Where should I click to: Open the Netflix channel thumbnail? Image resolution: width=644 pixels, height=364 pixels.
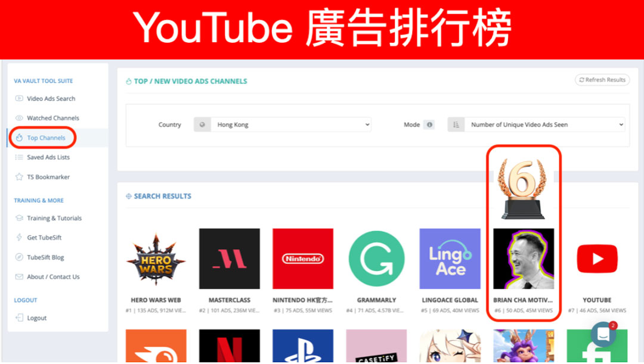point(229,346)
